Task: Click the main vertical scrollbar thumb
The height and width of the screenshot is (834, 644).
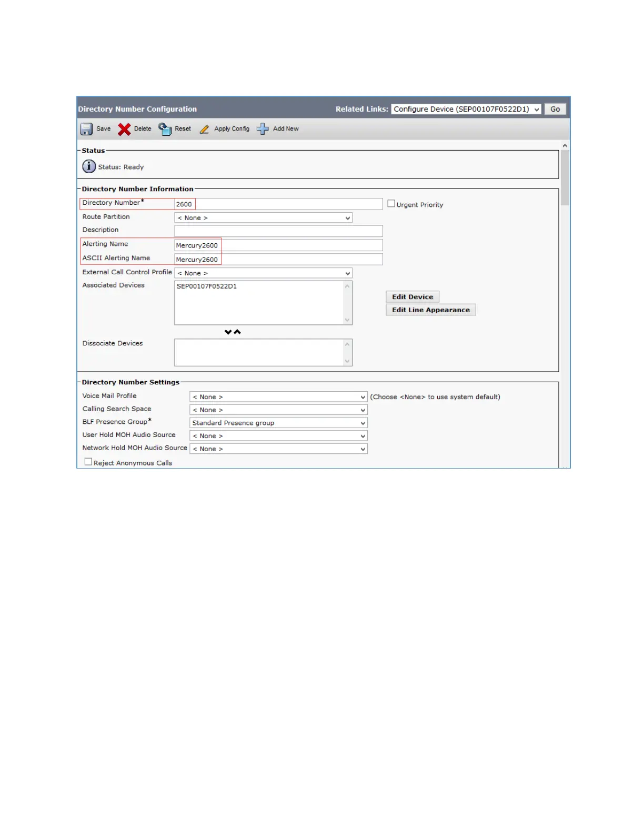Action: point(565,177)
